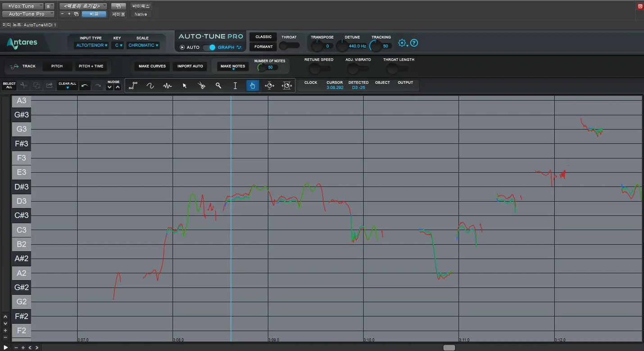
Task: Zoom out horizontally with bottom minus button
Action: pyautogui.click(x=16, y=347)
